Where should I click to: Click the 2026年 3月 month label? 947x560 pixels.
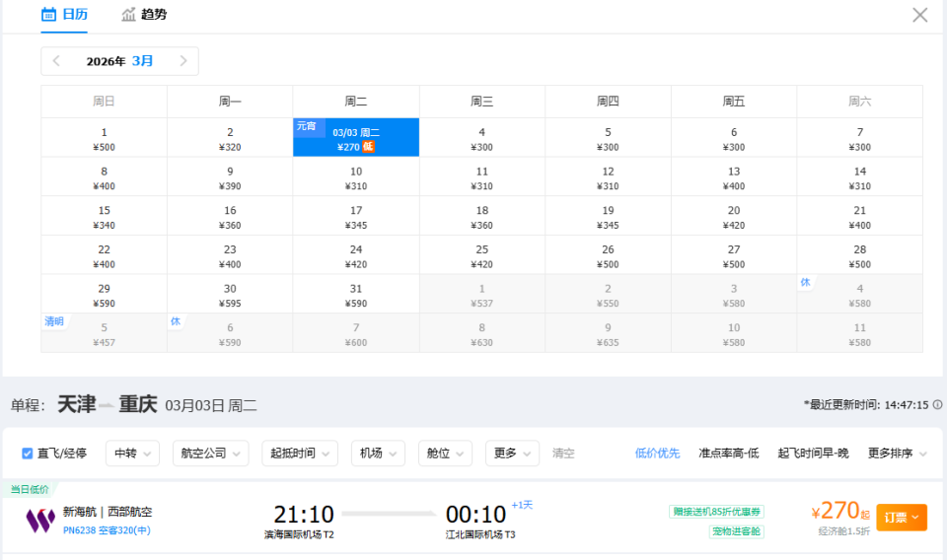click(119, 61)
